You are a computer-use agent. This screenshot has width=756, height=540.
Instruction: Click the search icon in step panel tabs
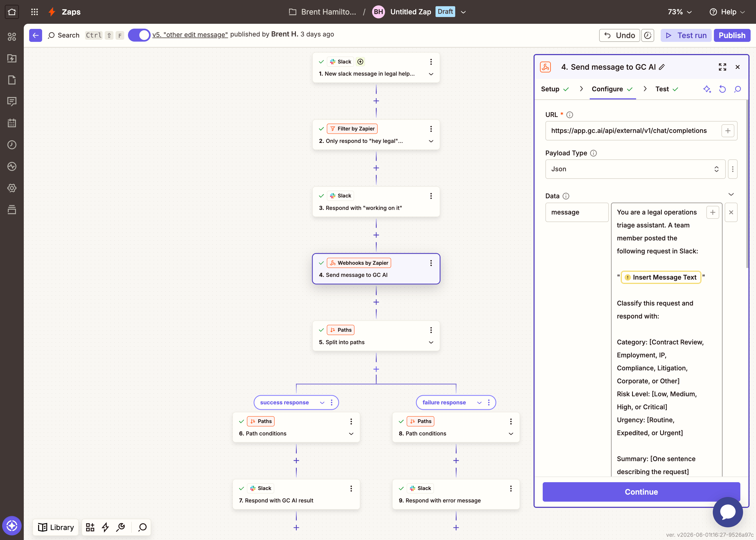[737, 89]
